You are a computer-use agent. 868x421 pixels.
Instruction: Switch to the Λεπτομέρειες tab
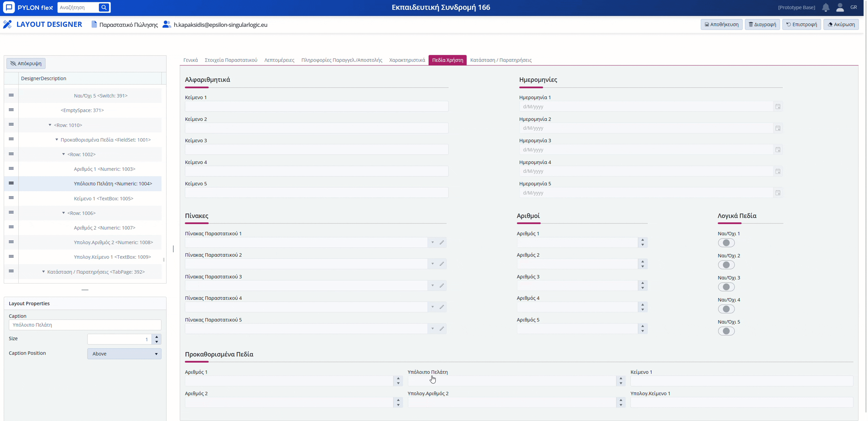point(279,60)
